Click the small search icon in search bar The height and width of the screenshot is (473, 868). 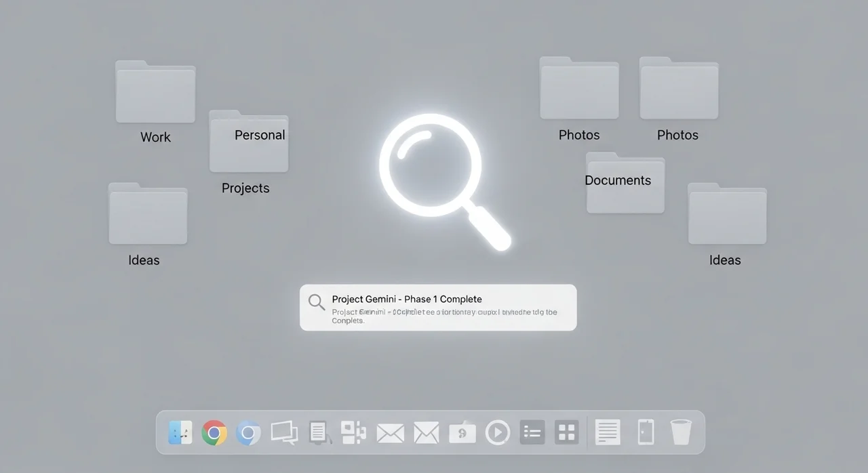(317, 302)
